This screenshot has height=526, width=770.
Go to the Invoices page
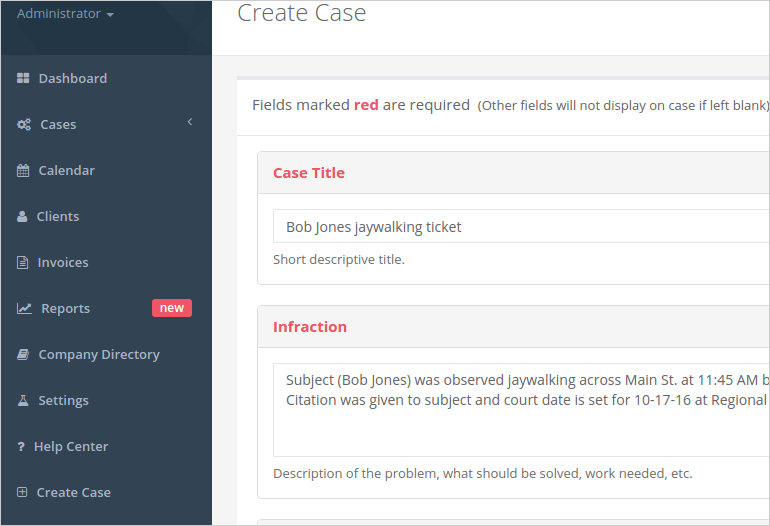63,263
